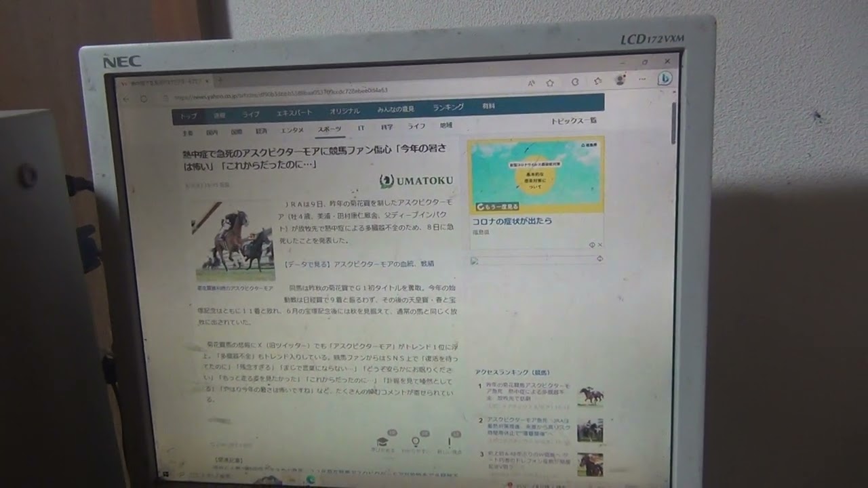
Task: Open a new tab with plus button
Action: (219, 81)
